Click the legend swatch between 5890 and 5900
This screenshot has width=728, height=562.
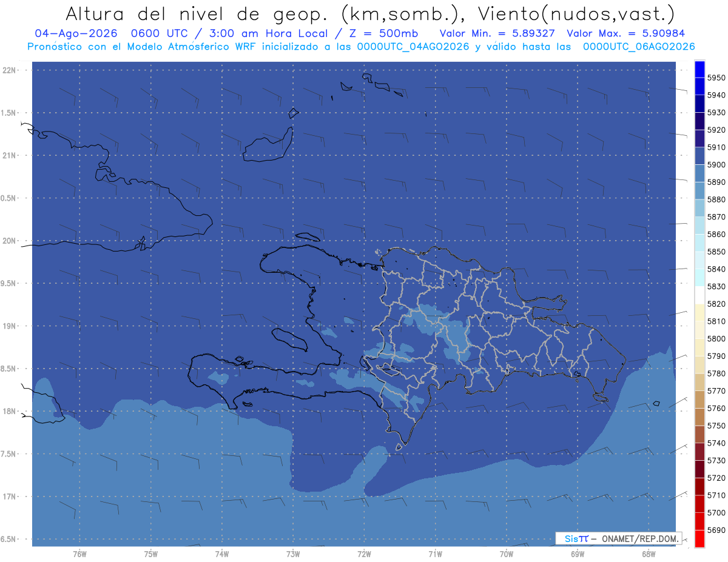click(699, 173)
